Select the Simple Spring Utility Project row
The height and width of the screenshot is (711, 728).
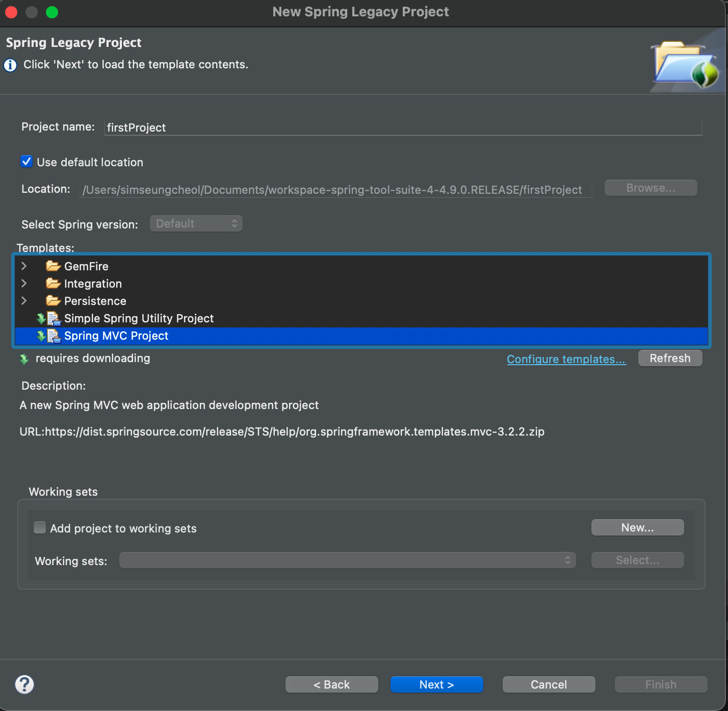tap(361, 318)
